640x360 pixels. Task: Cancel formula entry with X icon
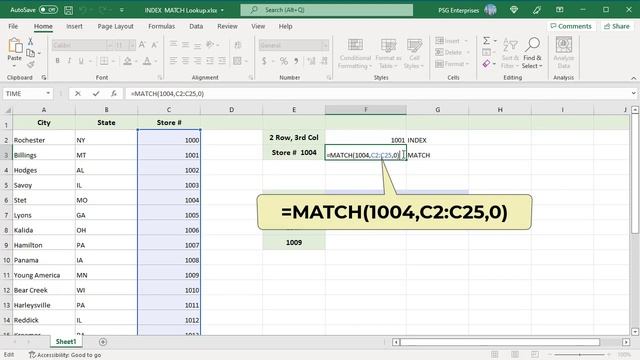point(78,93)
